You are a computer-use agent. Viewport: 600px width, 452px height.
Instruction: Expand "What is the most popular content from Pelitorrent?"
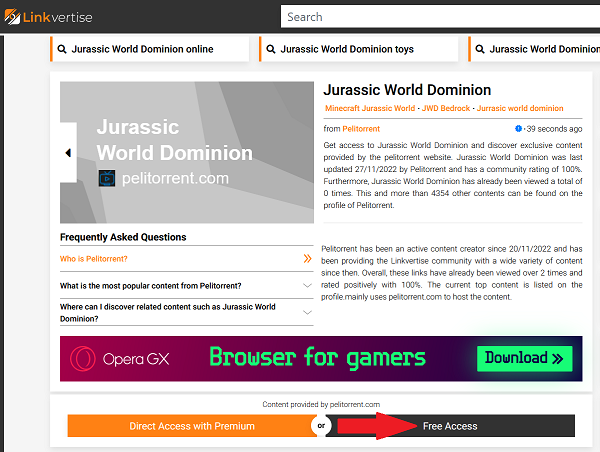coord(187,286)
